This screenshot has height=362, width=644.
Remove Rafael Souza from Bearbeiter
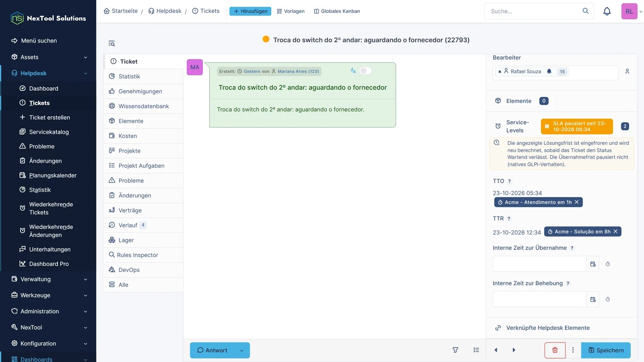coord(500,72)
